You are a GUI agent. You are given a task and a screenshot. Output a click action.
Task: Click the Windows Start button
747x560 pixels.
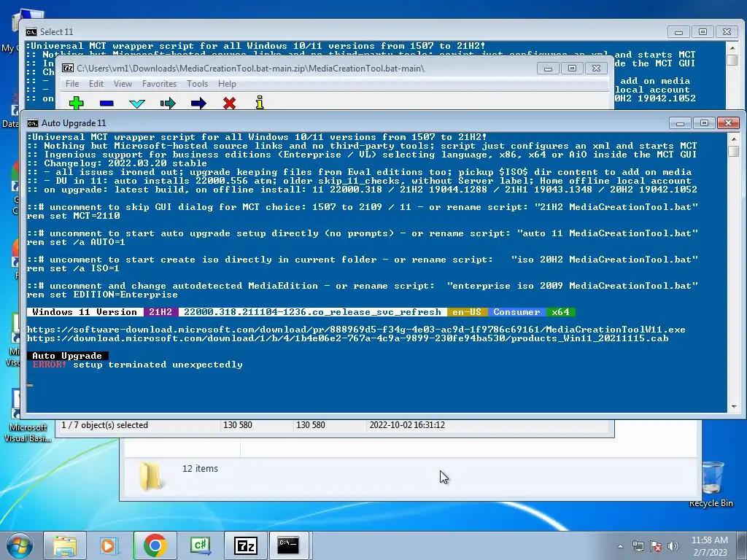19,545
